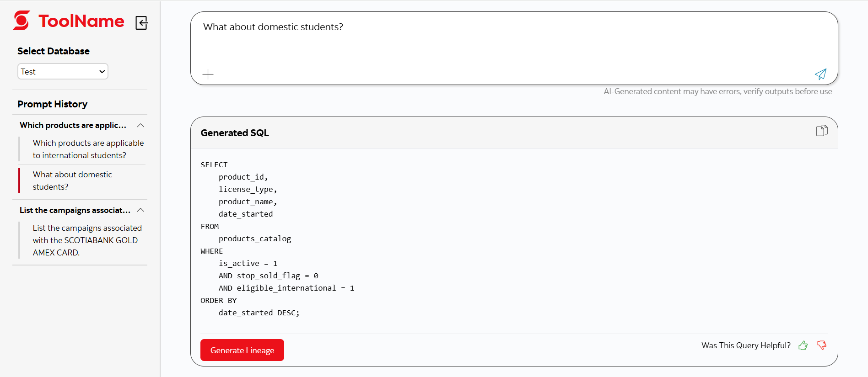
Task: Click the Generate Lineage button
Action: (242, 350)
